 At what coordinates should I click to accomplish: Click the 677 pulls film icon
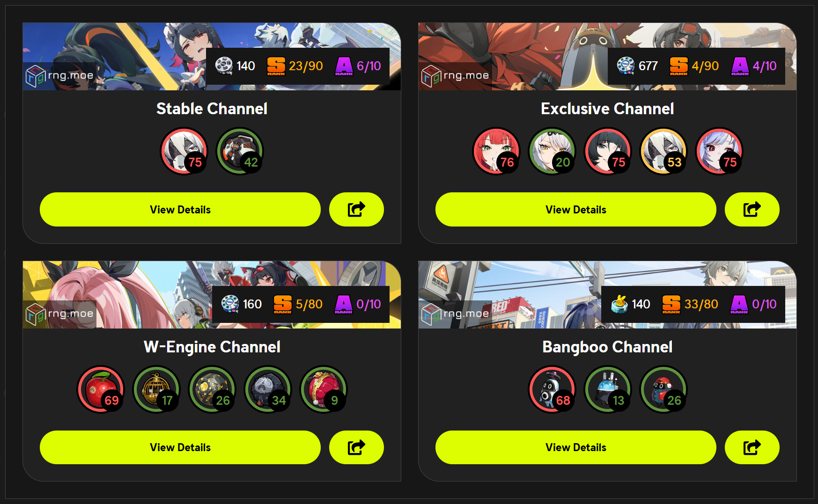(626, 66)
